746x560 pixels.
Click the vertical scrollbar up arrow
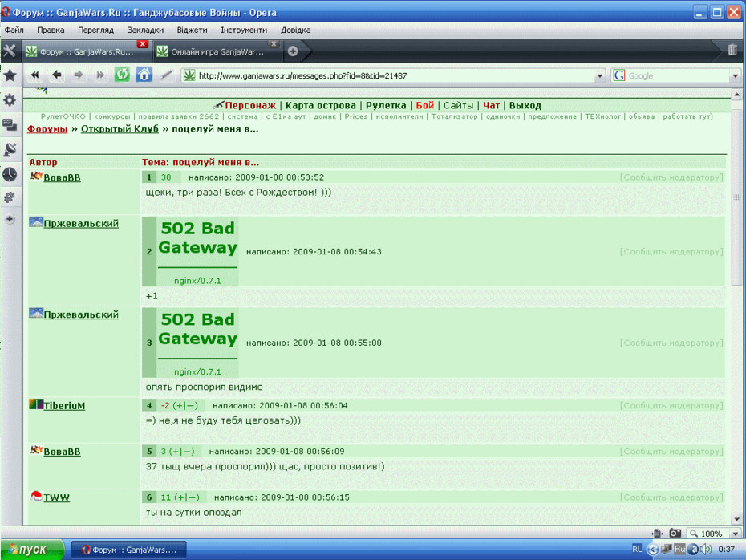(x=736, y=95)
